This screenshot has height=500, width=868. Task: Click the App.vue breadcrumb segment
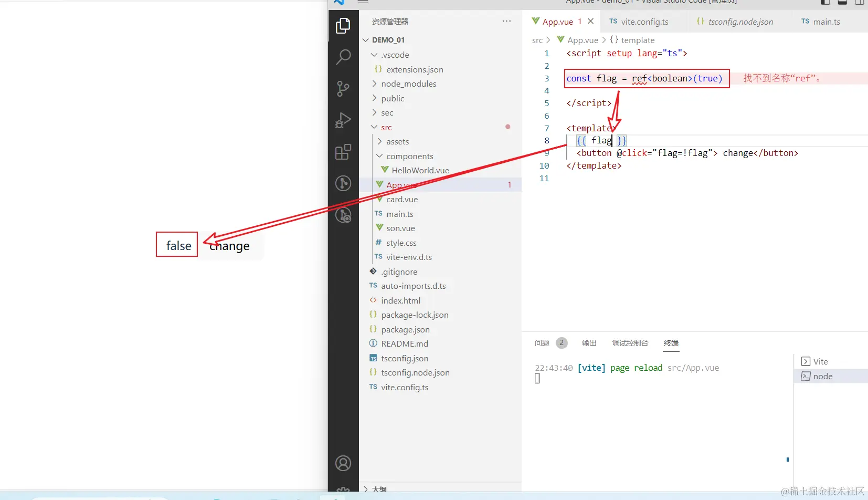click(x=577, y=40)
